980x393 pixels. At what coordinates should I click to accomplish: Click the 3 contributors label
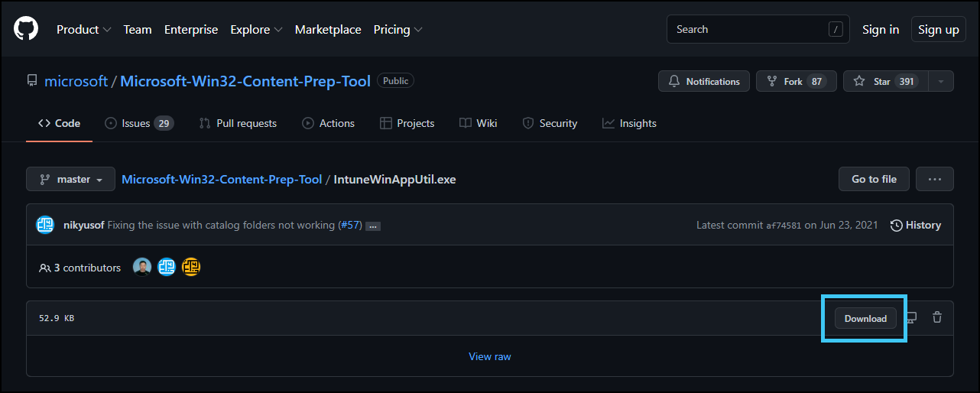(80, 268)
